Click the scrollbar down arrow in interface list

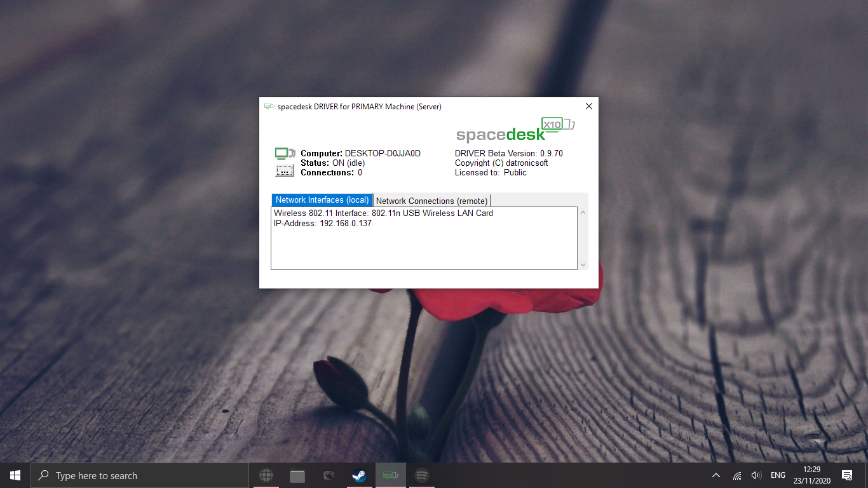point(583,264)
